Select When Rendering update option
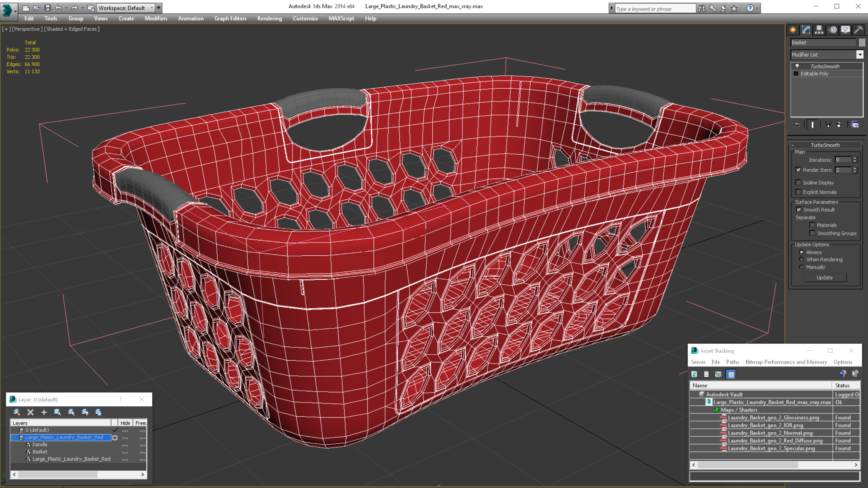 pos(802,259)
